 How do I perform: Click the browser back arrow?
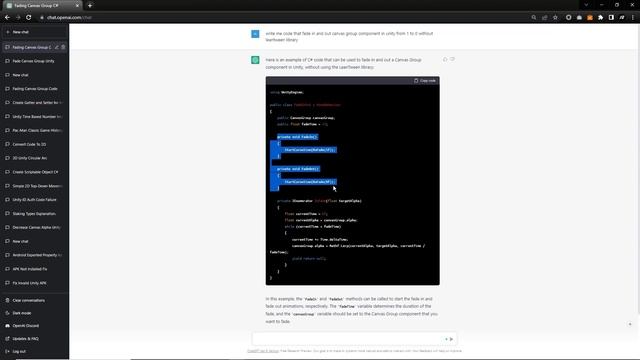7,18
